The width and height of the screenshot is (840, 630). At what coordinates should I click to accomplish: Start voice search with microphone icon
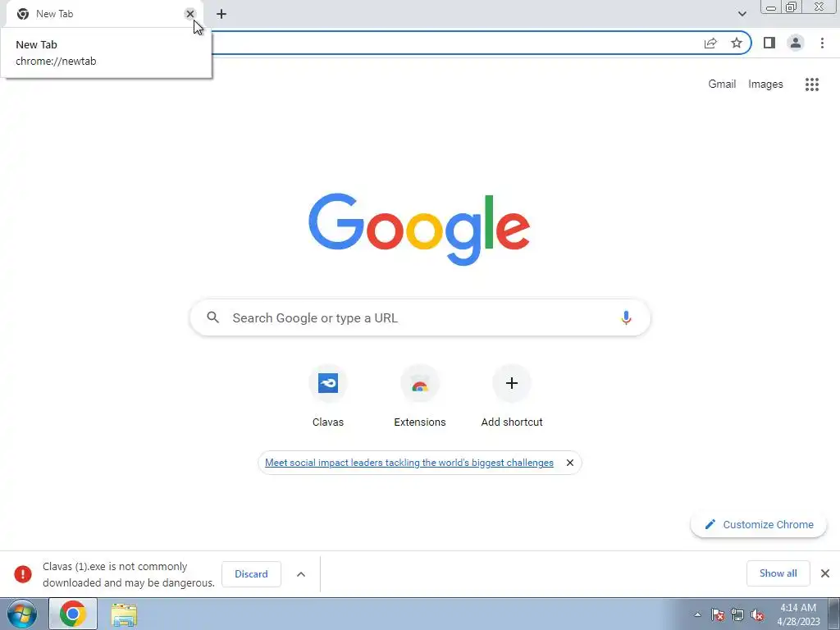point(626,317)
